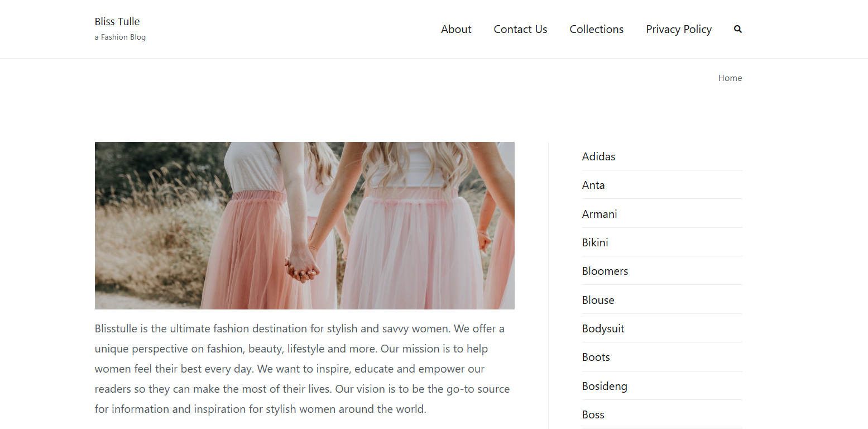Select the Blouse category
This screenshot has width=868, height=429.
point(598,300)
